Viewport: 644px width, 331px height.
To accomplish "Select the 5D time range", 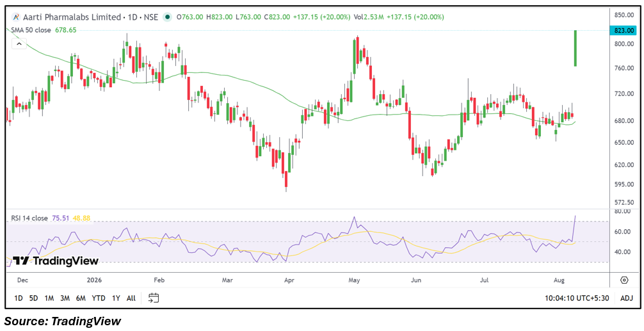I will (34, 298).
